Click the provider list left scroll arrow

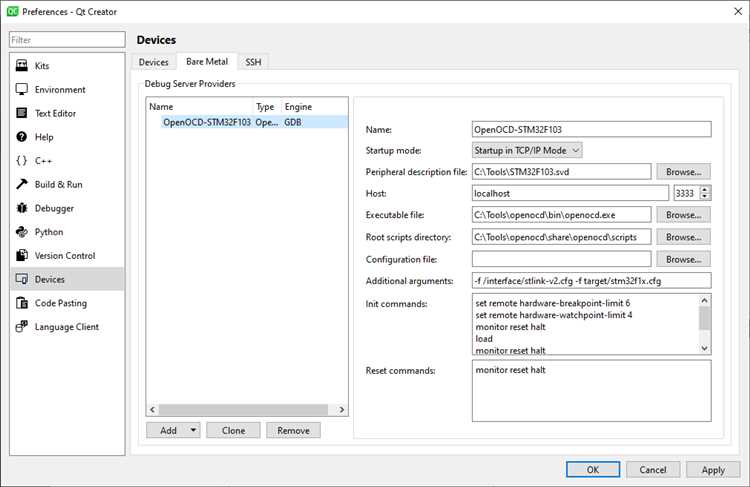pos(152,410)
